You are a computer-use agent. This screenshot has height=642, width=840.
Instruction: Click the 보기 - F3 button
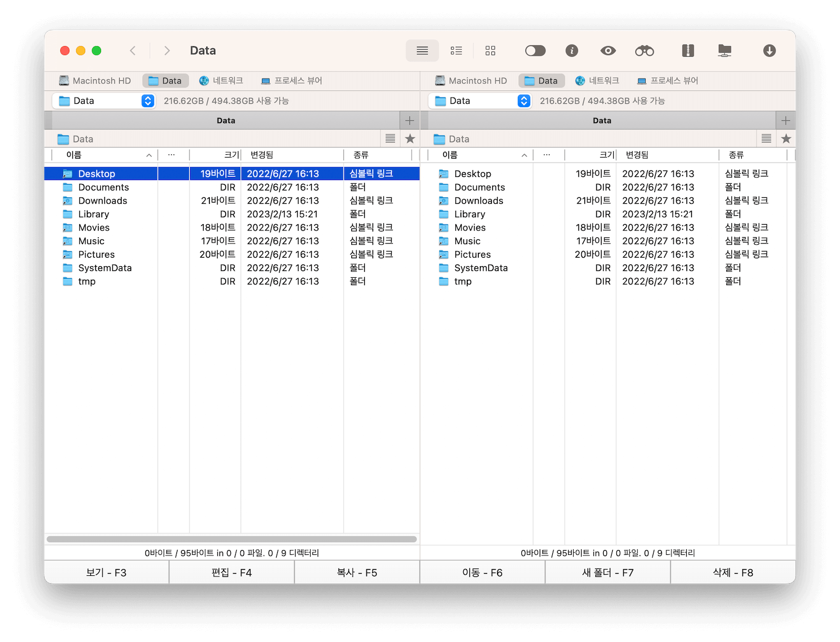pos(106,572)
